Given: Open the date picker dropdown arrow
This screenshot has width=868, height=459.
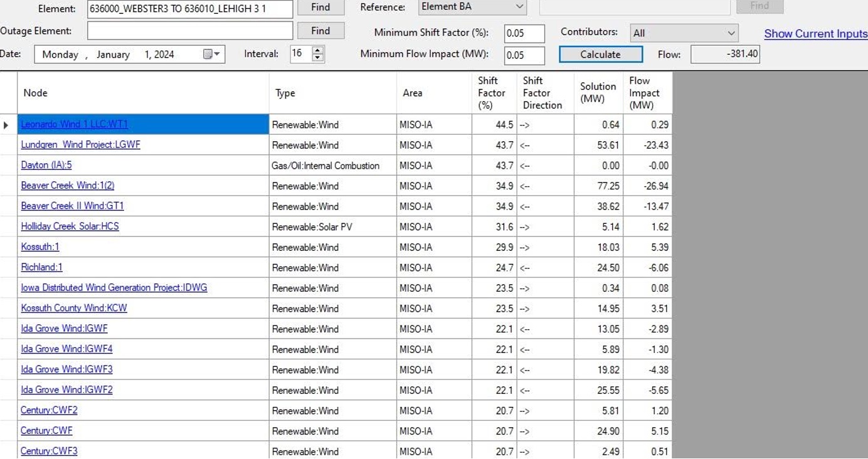Looking at the screenshot, I should point(217,55).
